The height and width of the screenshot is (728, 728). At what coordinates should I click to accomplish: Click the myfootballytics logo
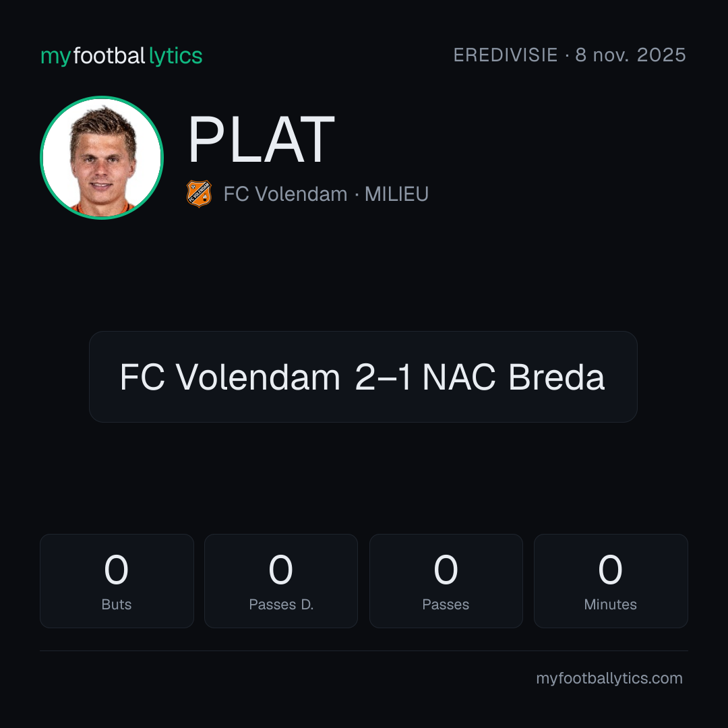[121, 56]
